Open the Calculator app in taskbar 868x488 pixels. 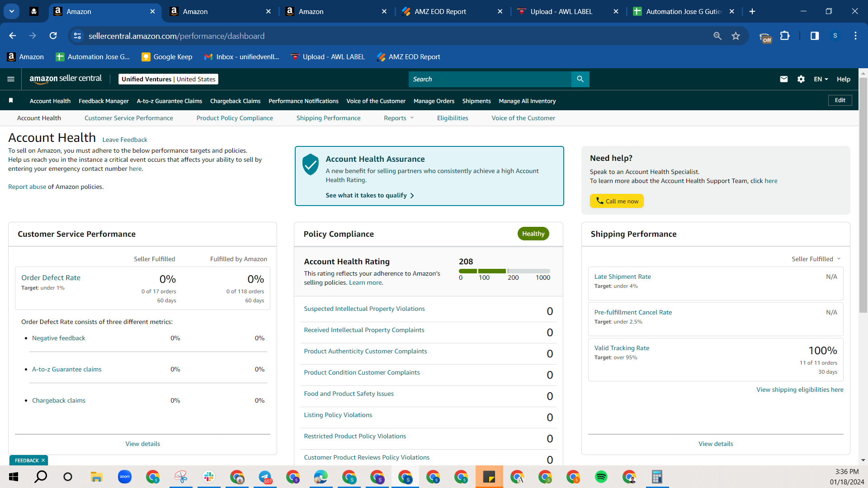pos(657,477)
